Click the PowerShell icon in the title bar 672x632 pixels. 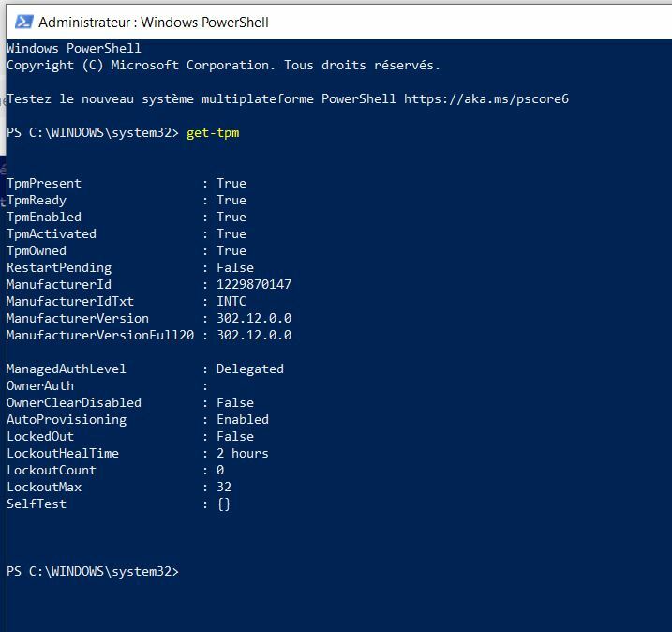[23, 22]
